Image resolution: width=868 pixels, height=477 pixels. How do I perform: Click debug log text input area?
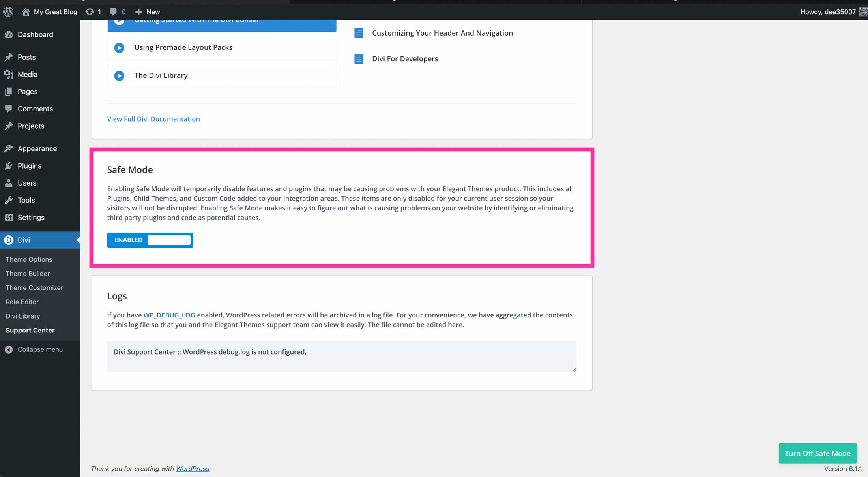pos(342,355)
